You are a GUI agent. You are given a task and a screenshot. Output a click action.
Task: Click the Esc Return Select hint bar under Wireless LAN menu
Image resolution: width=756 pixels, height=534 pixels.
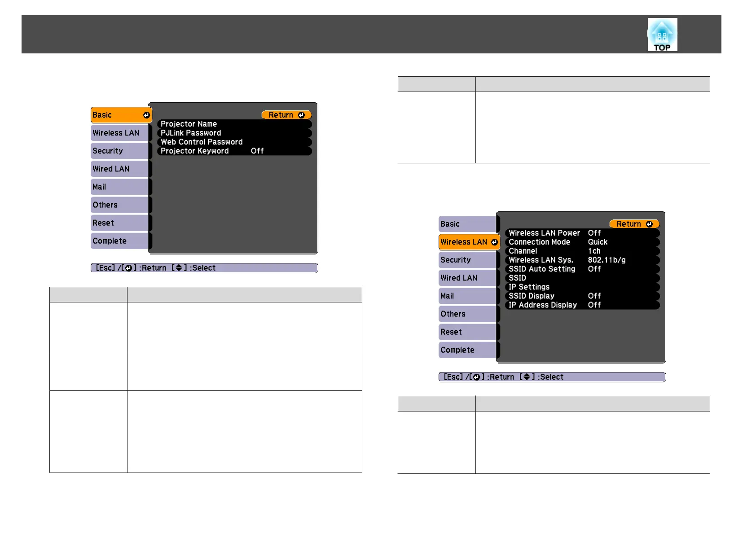pyautogui.click(x=552, y=377)
